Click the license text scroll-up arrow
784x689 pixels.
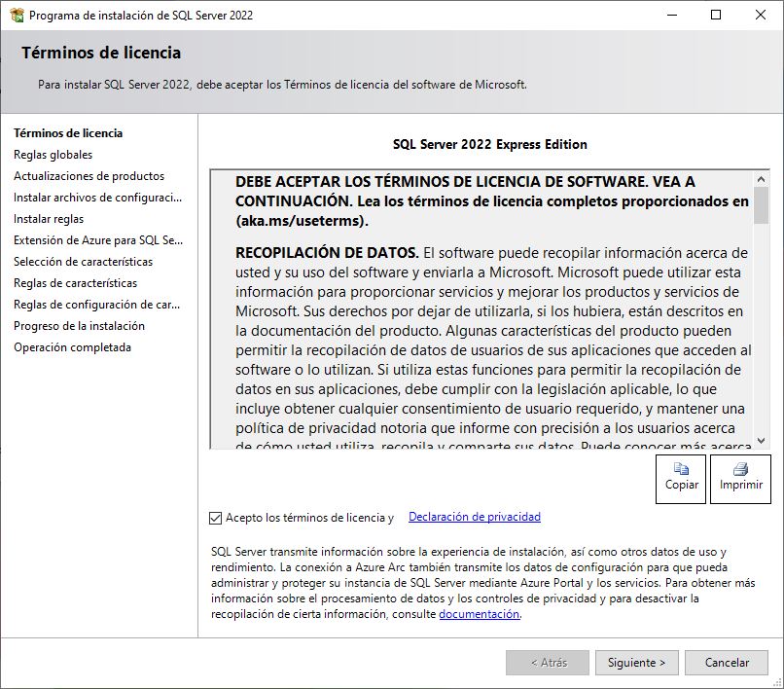[x=761, y=179]
